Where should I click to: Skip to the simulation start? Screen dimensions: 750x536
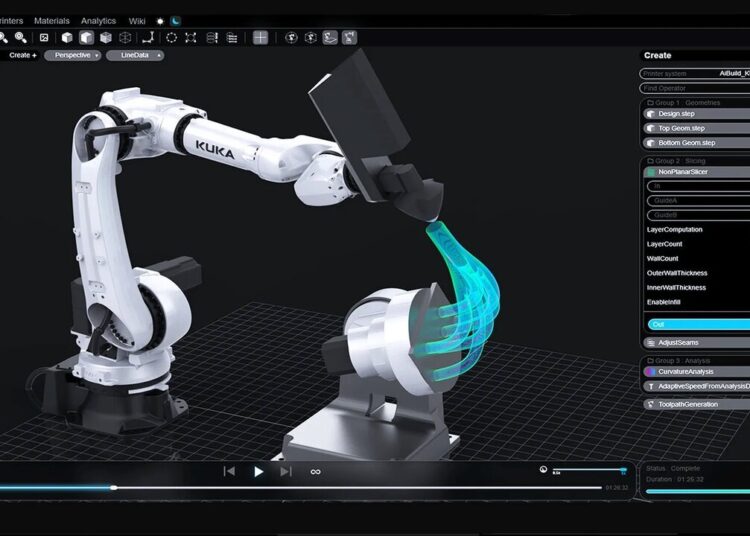click(x=229, y=471)
